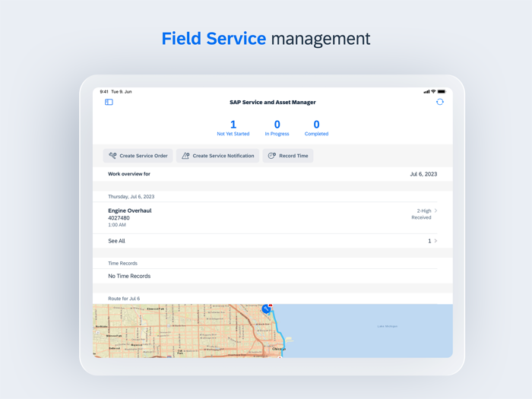Click the Record Time clock icon
The height and width of the screenshot is (399, 532).
pos(272,156)
